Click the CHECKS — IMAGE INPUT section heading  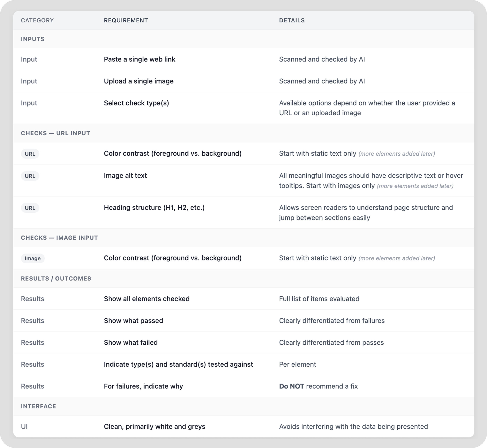coord(59,238)
